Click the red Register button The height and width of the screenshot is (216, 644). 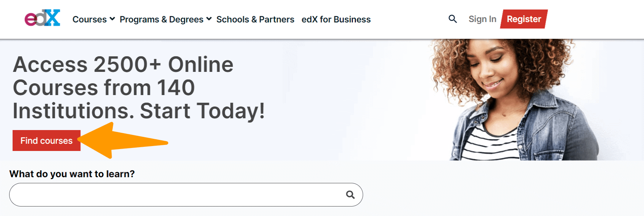524,19
